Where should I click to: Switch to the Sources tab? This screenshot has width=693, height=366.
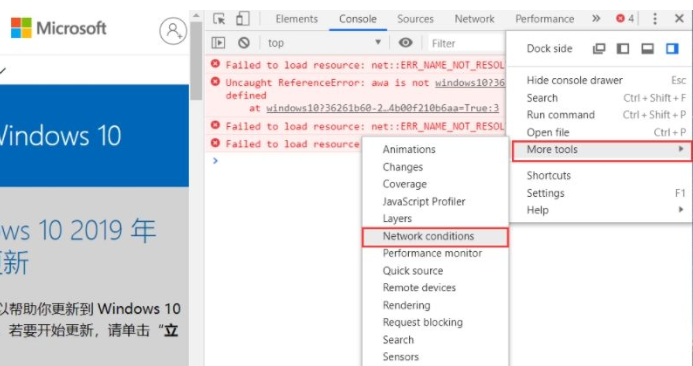tap(415, 19)
